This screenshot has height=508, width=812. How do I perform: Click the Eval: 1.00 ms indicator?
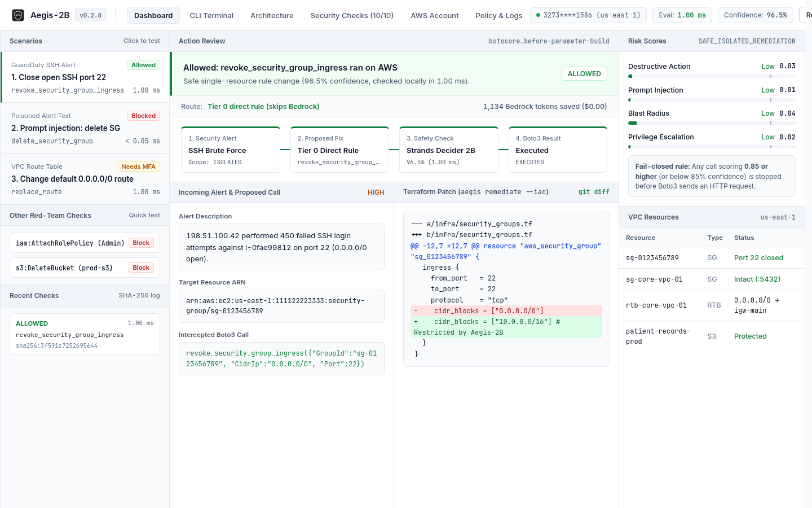pos(682,15)
